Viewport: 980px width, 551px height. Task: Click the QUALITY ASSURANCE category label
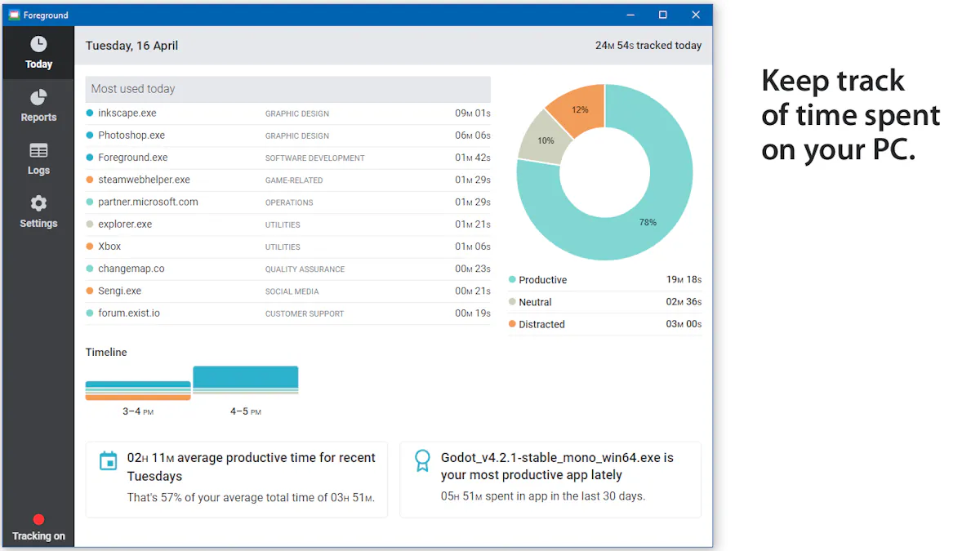click(x=305, y=269)
